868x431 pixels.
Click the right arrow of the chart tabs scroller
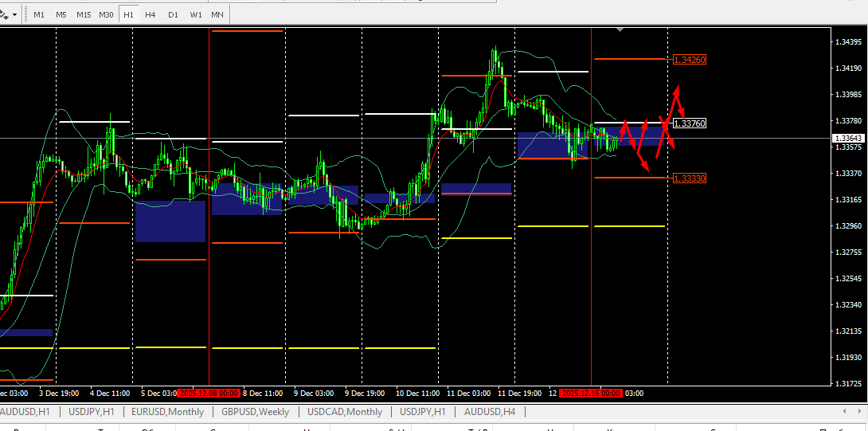pos(860,411)
